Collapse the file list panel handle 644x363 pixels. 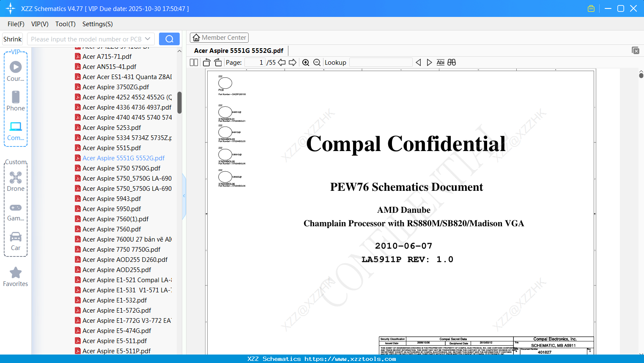[184, 196]
